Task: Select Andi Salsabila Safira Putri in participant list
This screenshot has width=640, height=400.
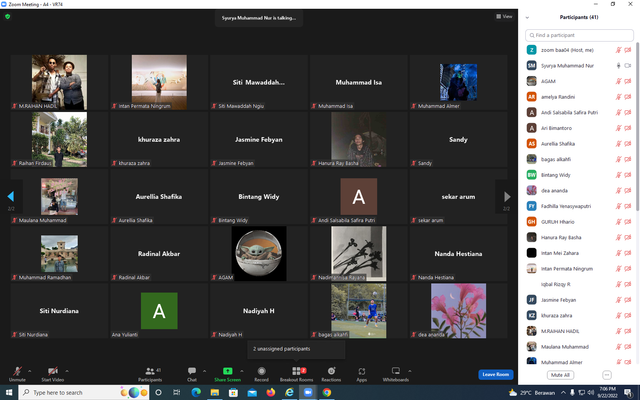Action: pyautogui.click(x=579, y=113)
